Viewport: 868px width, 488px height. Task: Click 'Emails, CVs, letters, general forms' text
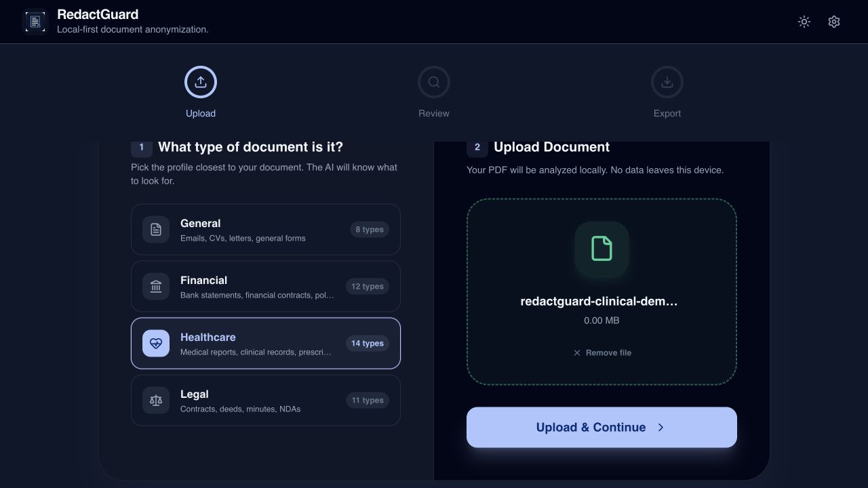pos(243,239)
